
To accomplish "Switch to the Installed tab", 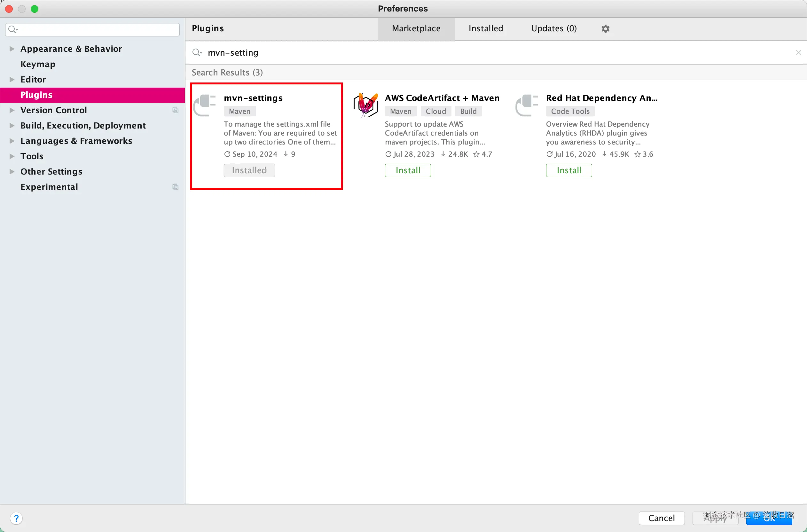I will tap(485, 28).
